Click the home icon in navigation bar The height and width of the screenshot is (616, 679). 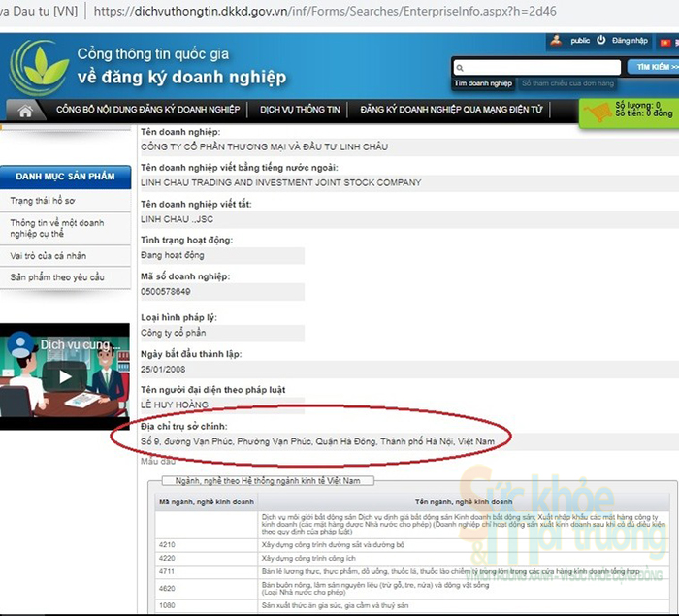click(x=25, y=111)
